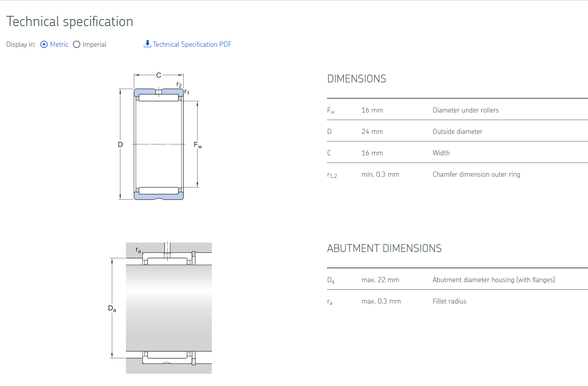588x386 pixels.
Task: Click the bearing cross-section dimension drawing
Action: coord(160,137)
